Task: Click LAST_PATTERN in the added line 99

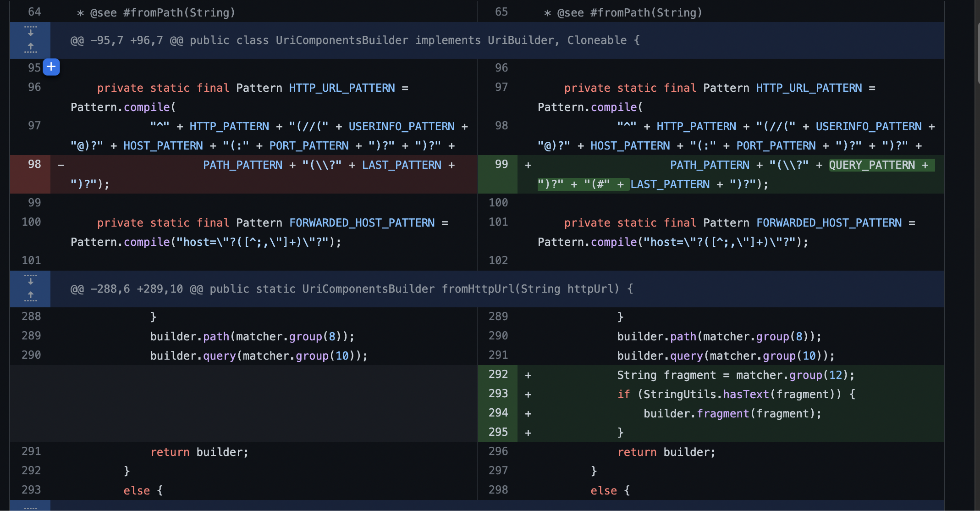Action: [x=670, y=184]
